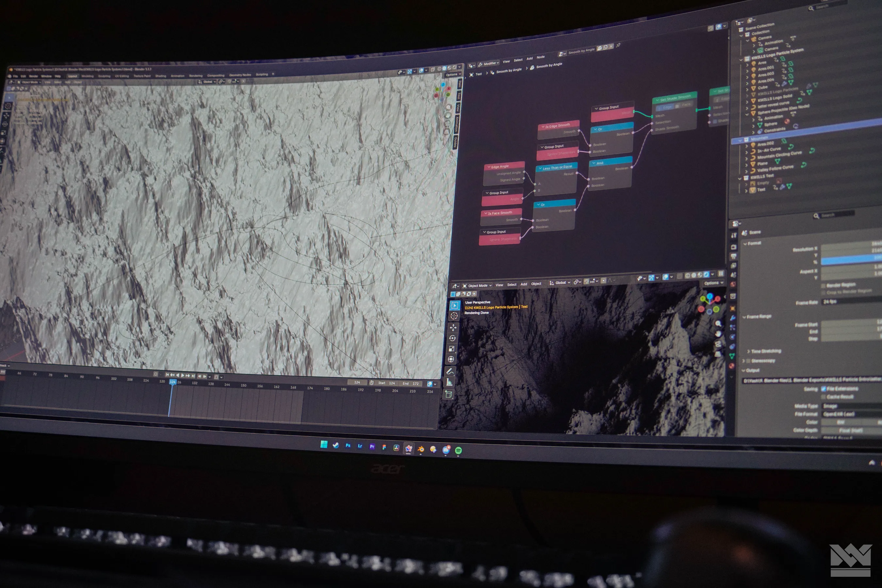Screen dimensions: 882x588
Task: Select the Measure tool in lower viewport
Action: (449, 382)
